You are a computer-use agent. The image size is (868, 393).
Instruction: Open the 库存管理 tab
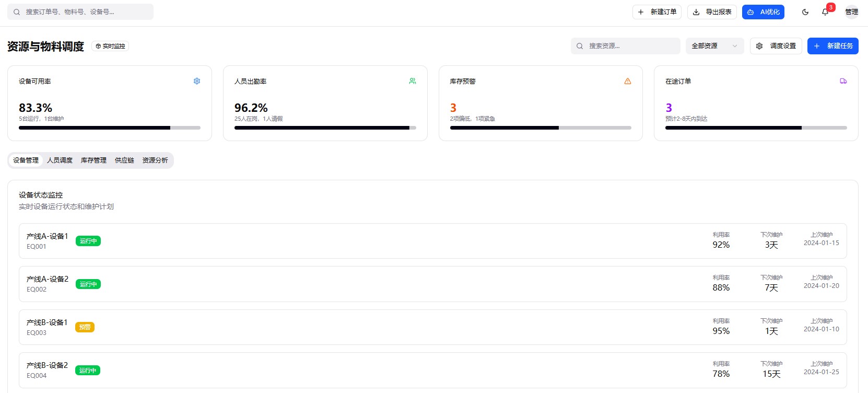click(x=93, y=160)
